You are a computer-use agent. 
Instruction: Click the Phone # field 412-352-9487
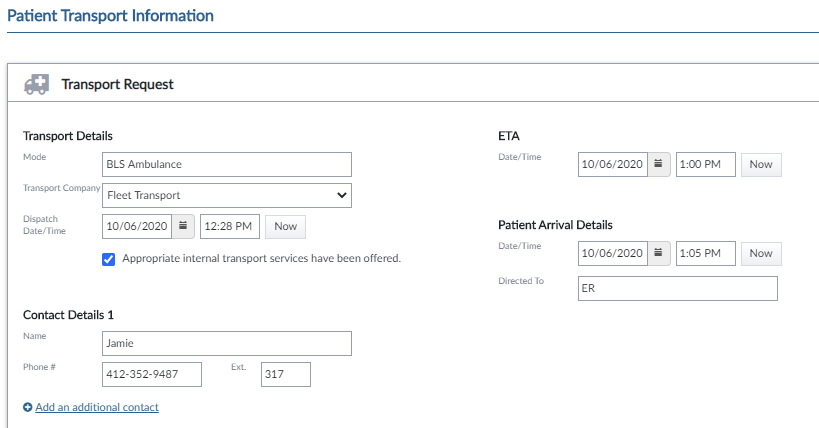pyautogui.click(x=152, y=374)
